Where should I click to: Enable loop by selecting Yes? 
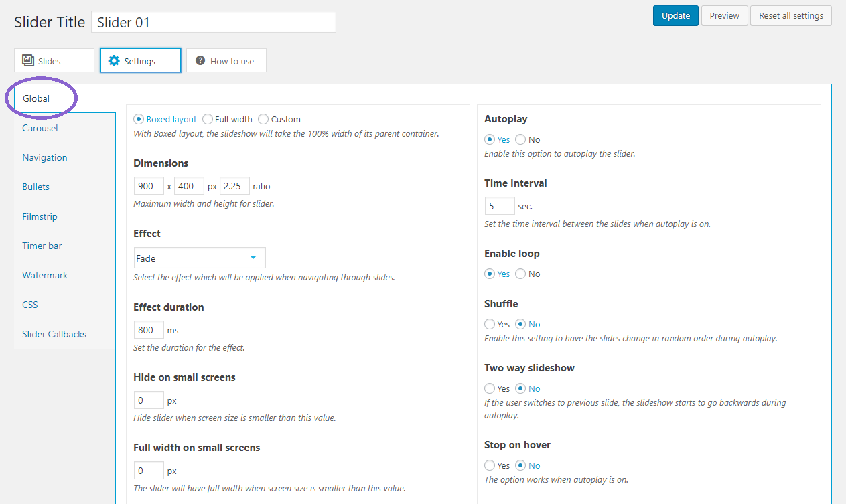(x=490, y=274)
